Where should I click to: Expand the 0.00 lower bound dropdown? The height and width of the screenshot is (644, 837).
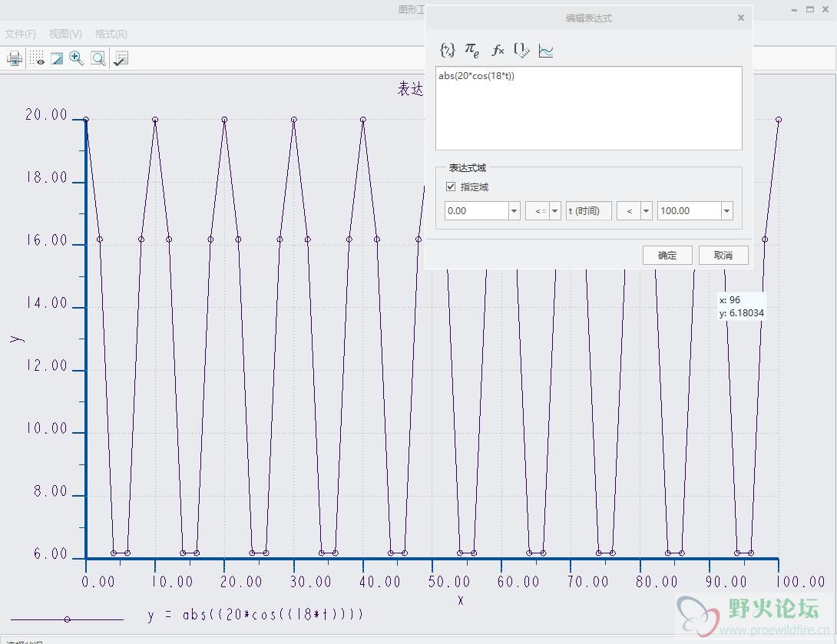coord(514,211)
